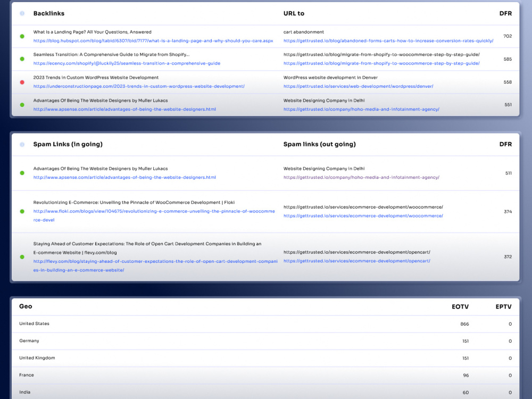
Task: Click DFR header in Spam Links table
Action: 505,144
